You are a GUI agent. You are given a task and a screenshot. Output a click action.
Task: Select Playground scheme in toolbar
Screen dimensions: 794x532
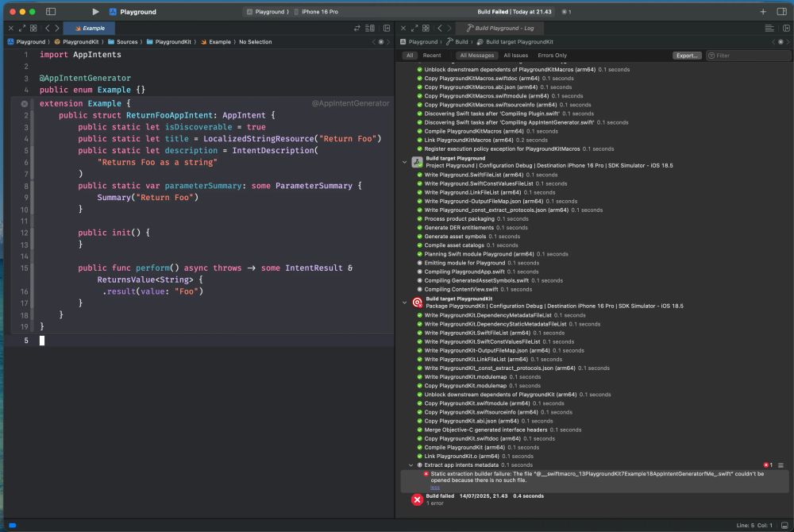pyautogui.click(x=268, y=12)
